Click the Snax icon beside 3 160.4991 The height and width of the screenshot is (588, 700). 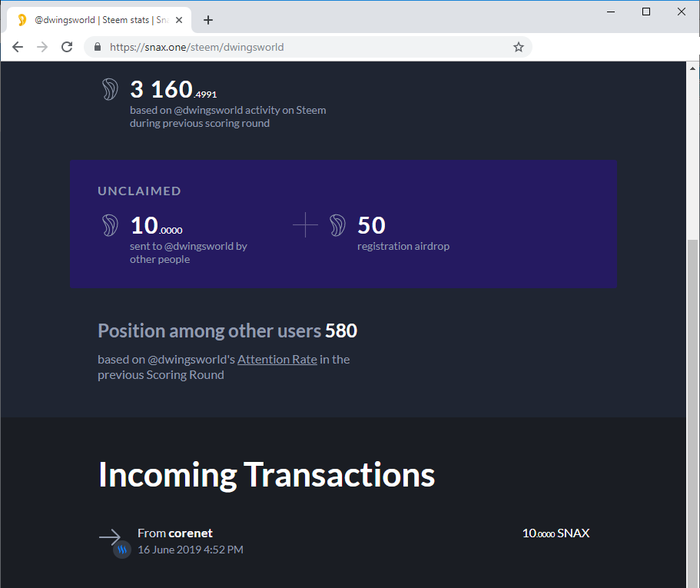[110, 89]
